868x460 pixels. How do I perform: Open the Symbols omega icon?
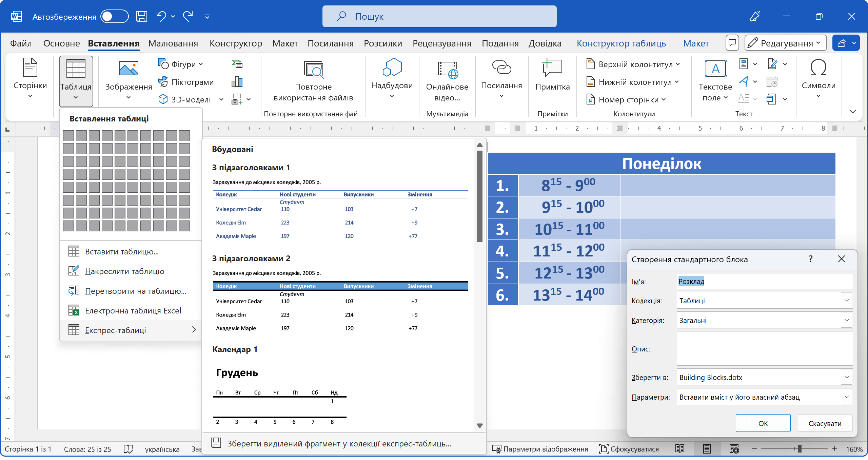818,68
